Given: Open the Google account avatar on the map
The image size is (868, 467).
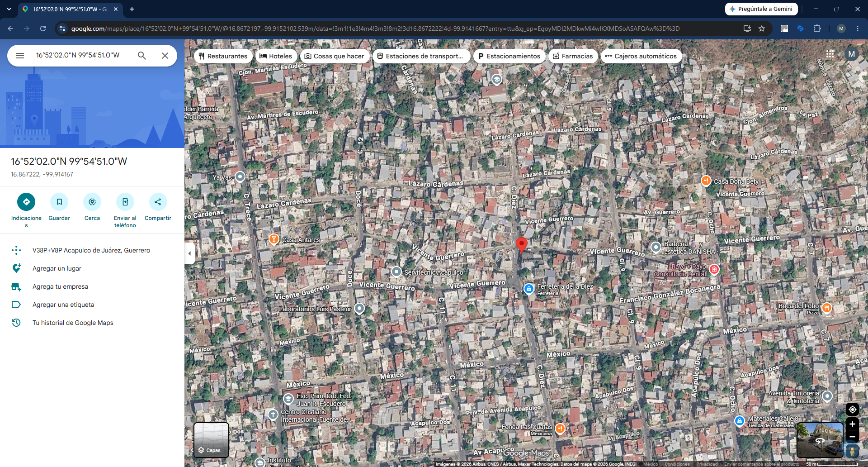Looking at the screenshot, I should pyautogui.click(x=852, y=54).
